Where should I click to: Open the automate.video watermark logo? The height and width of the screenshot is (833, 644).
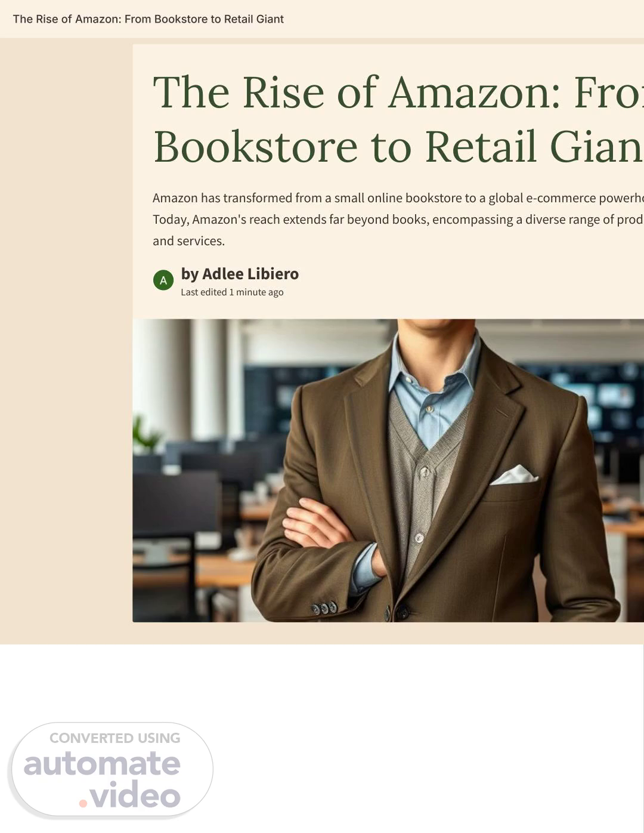pos(112,770)
